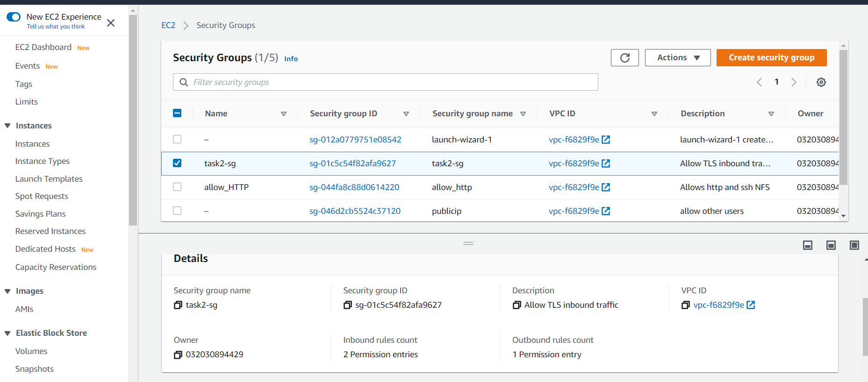Open sg-046d2cb5524c37120 link
The image size is (868, 382).
coord(355,211)
